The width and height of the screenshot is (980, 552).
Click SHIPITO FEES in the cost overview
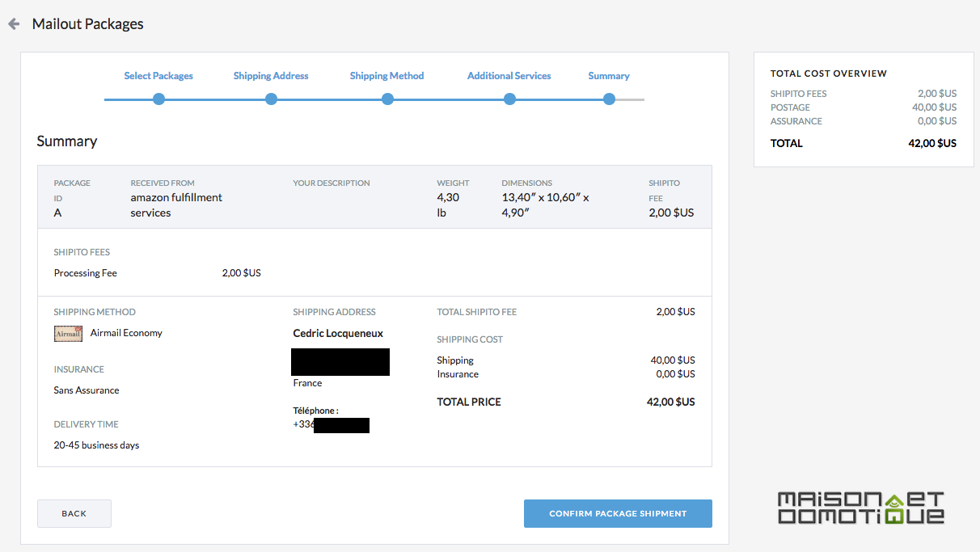coord(799,94)
